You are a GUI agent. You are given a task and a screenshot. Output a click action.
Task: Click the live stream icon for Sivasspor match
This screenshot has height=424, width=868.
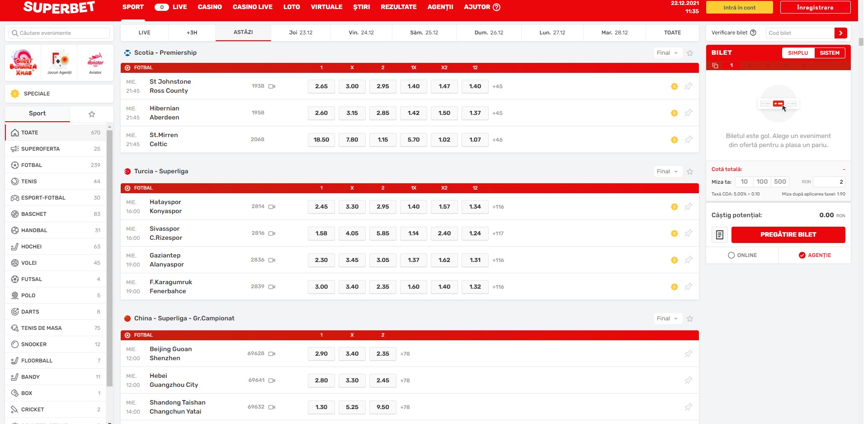(272, 233)
